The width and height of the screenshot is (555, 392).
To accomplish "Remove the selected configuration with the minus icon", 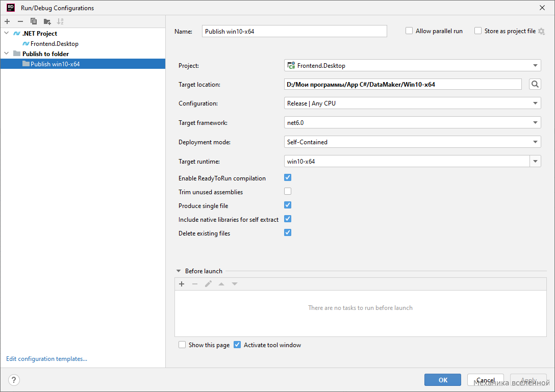I will tap(20, 21).
